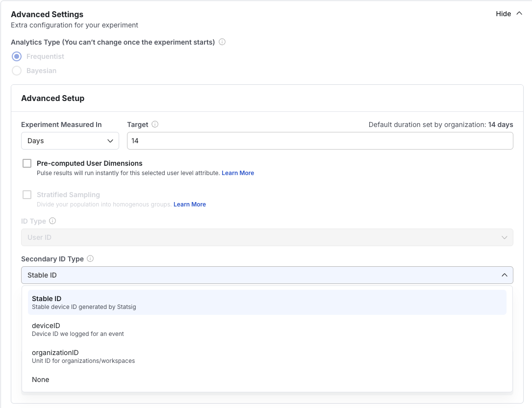This screenshot has width=532, height=408.
Task: Click the info icon beside ID Type
Action: point(52,221)
